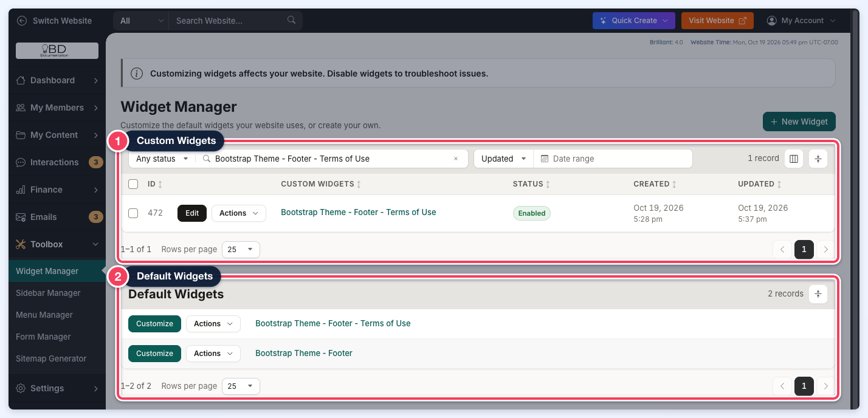Screen dimensions: 868x418
Task: Sort by ID column arrows icon
Action: click(160, 184)
